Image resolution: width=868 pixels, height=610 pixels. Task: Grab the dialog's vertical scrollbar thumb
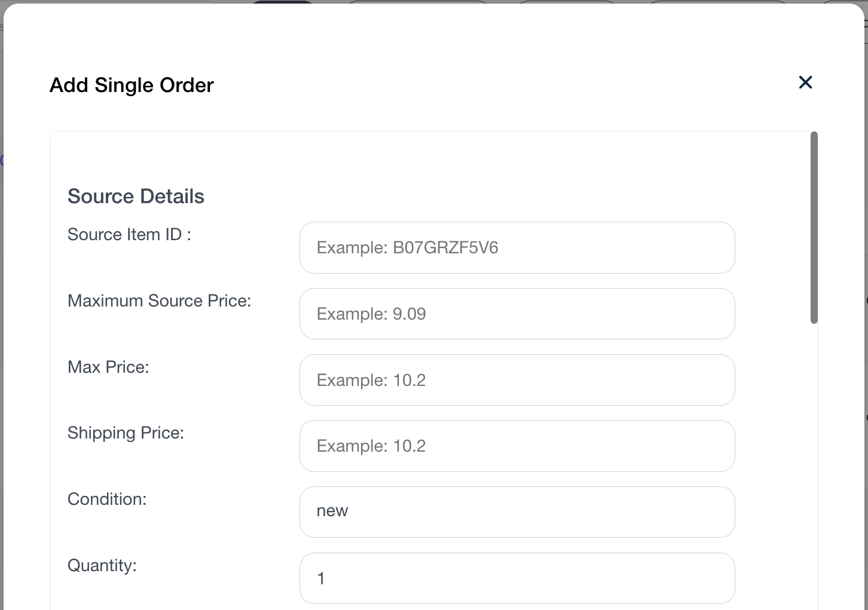tap(814, 227)
